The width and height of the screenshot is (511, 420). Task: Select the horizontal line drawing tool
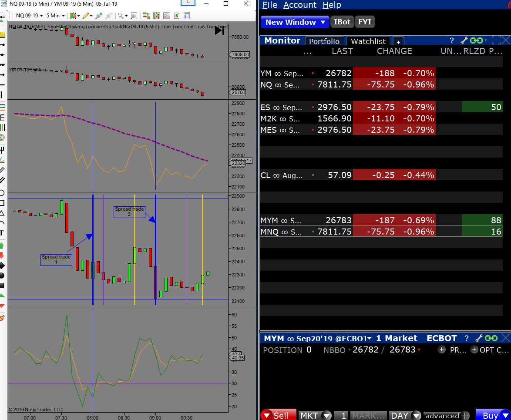(2, 85)
